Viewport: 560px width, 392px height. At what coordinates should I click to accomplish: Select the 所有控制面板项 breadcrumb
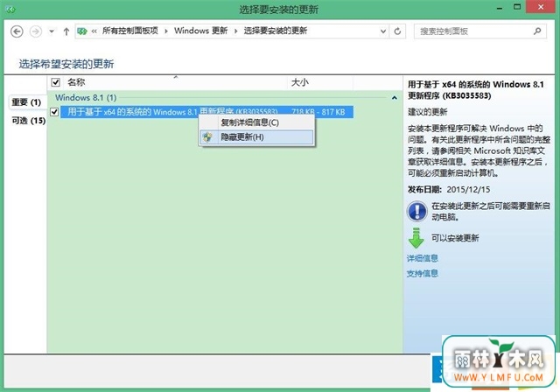pos(130,31)
